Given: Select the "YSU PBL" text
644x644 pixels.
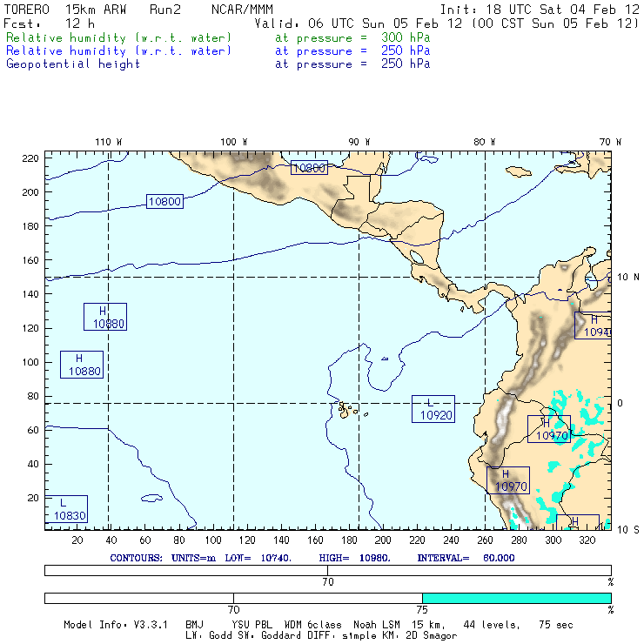Looking at the screenshot, I should click(x=252, y=625).
